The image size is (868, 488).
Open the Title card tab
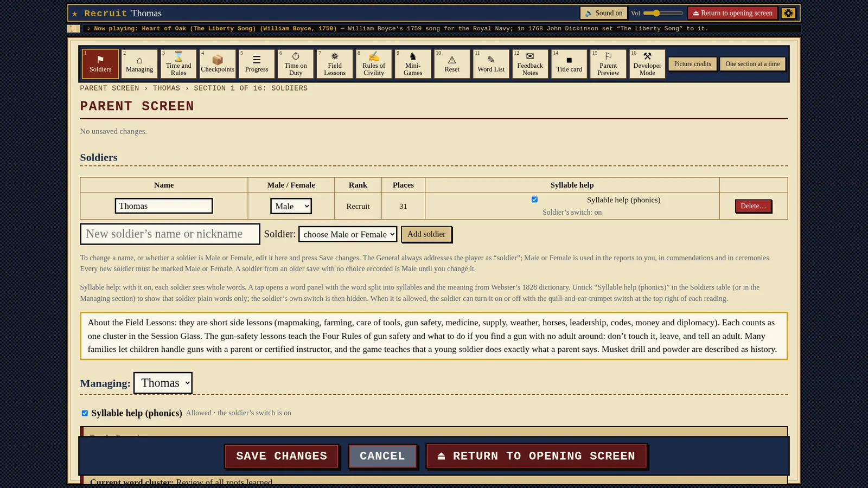[569, 64]
